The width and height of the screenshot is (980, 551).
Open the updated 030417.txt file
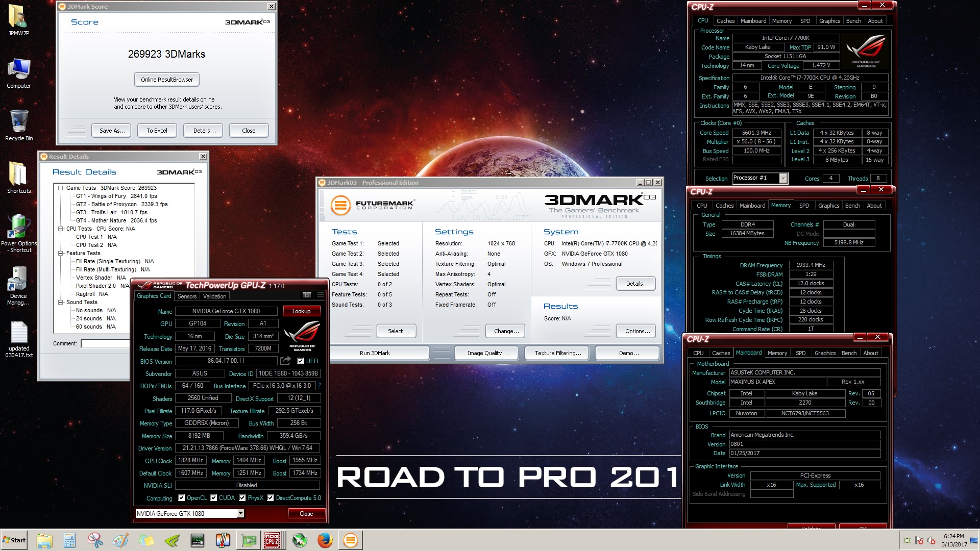[19, 339]
